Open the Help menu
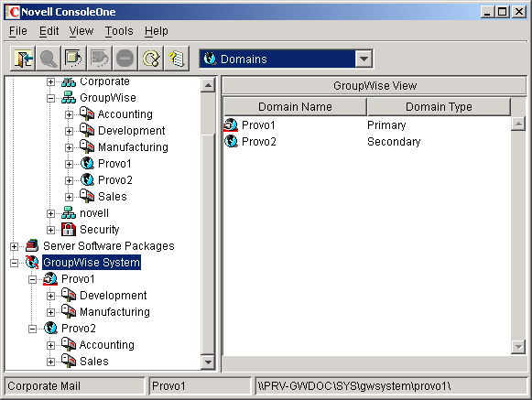 (157, 31)
